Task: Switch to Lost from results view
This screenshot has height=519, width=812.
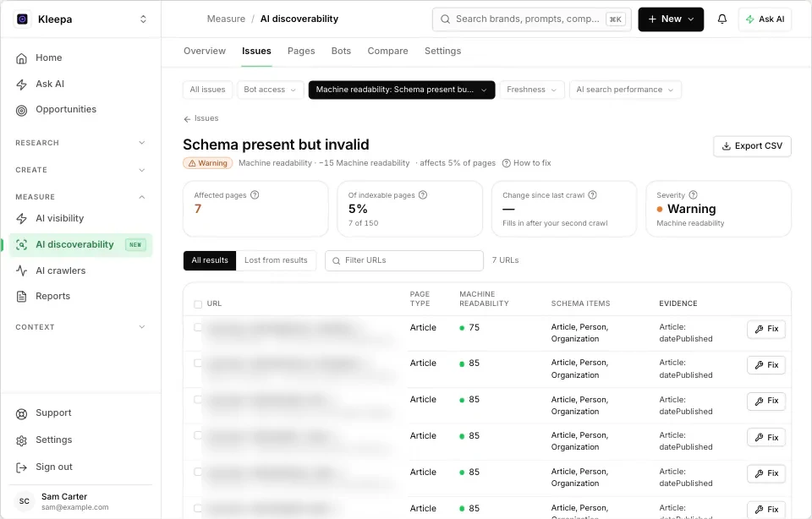Action: point(276,260)
